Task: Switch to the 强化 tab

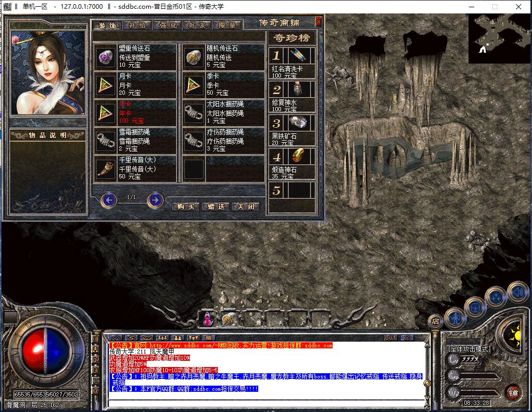Action: pyautogui.click(x=168, y=25)
